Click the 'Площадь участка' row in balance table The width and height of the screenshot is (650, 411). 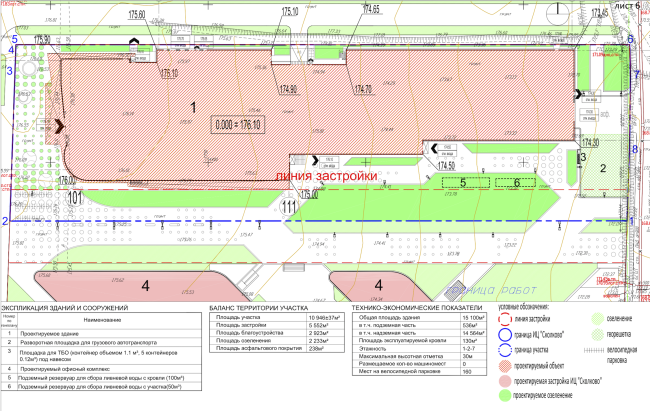tap(238, 317)
